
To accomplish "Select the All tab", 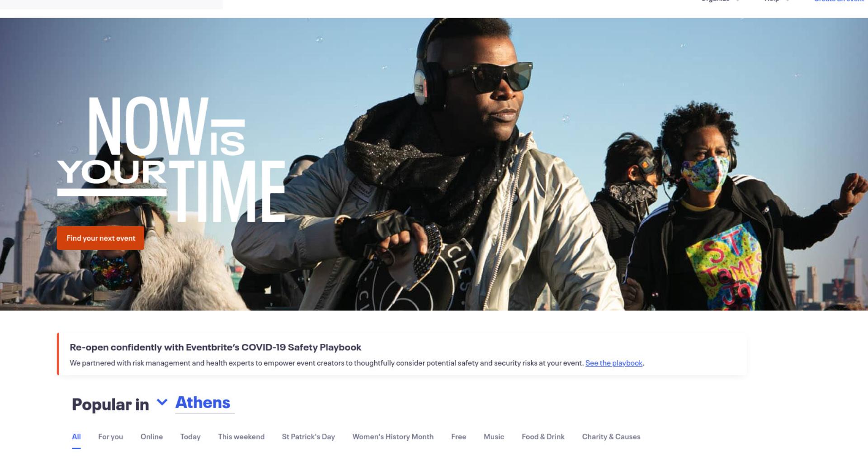I will [76, 437].
